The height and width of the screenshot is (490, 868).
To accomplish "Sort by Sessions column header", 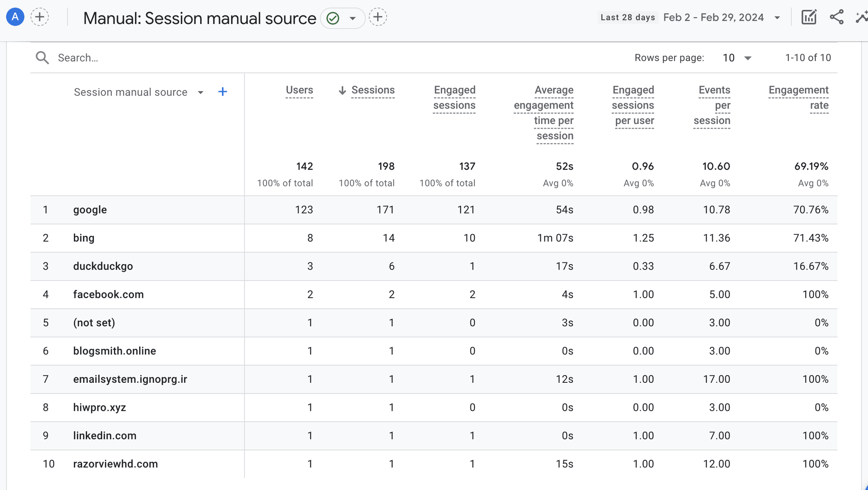I will pos(373,90).
